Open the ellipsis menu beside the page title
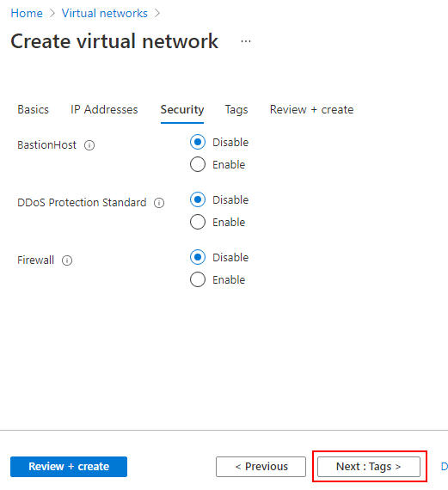 coord(246,41)
